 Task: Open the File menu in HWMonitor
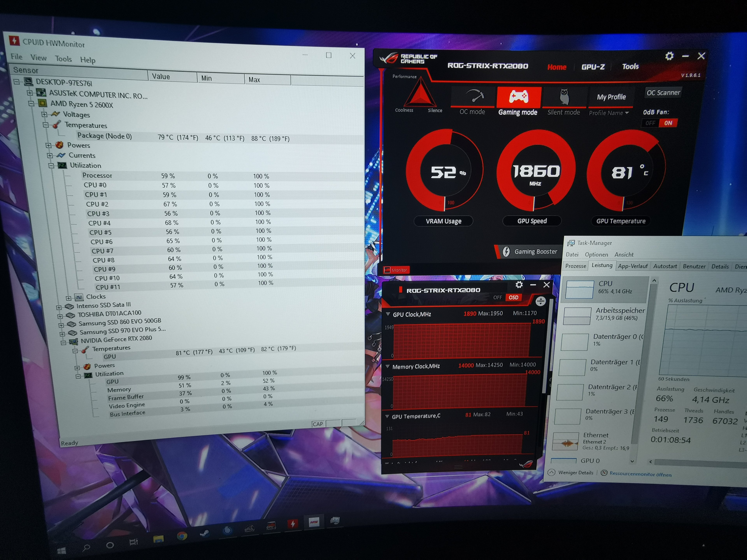17,56
